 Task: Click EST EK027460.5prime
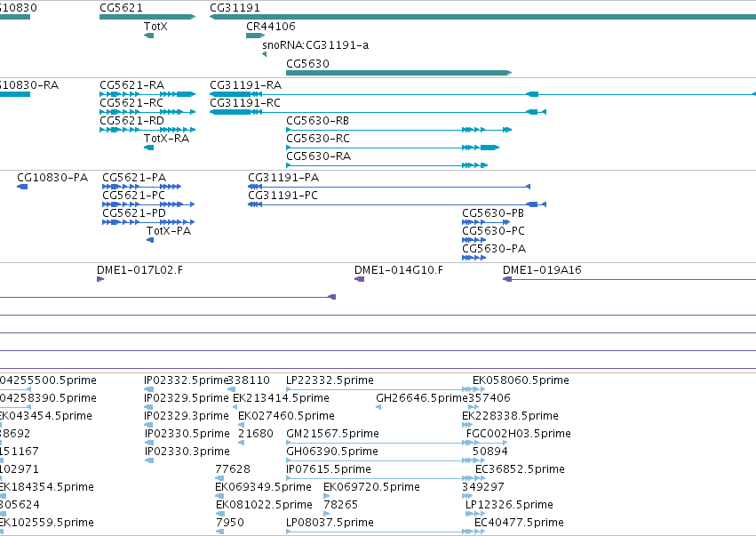point(286,416)
